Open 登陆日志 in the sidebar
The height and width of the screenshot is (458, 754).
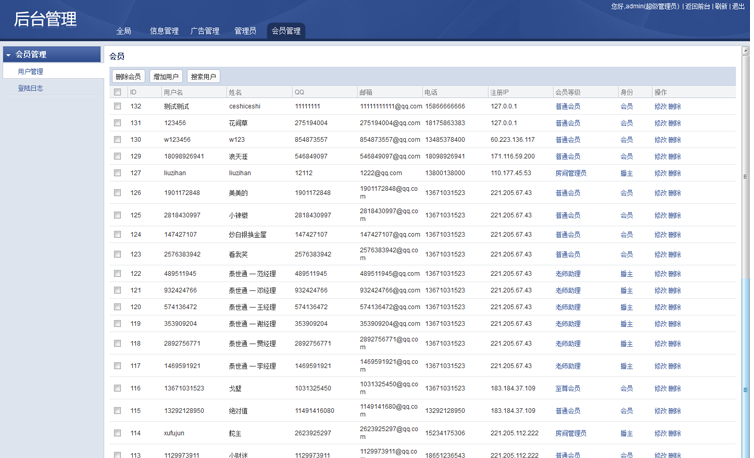tap(30, 88)
